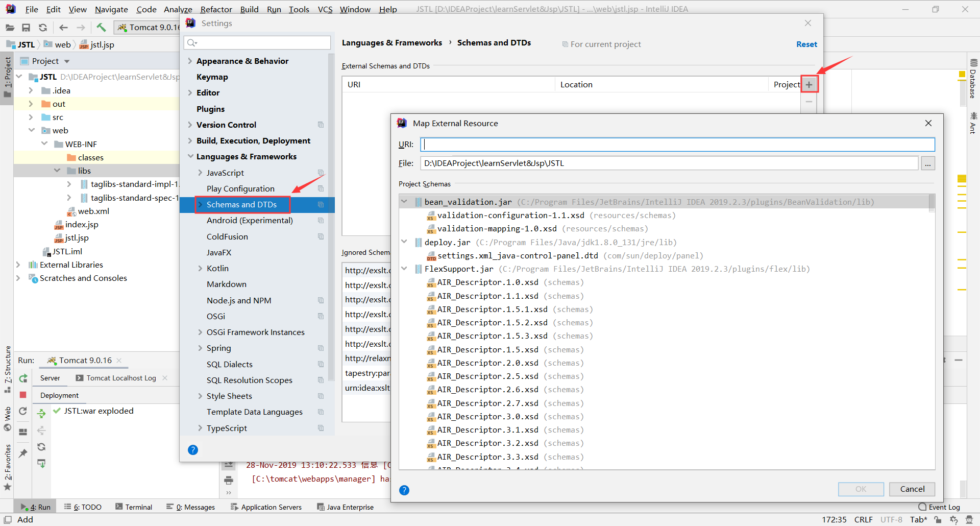Collapse the FlexSupport.jar tree node
The width and height of the screenshot is (980, 526).
404,269
